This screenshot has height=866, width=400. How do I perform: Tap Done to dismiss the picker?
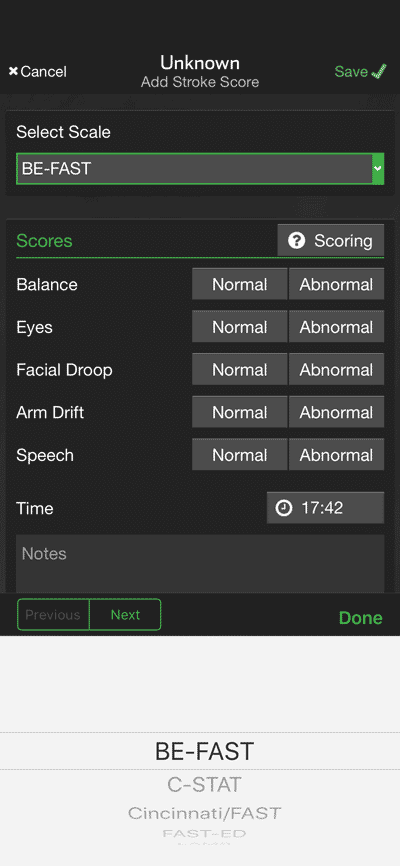[360, 618]
